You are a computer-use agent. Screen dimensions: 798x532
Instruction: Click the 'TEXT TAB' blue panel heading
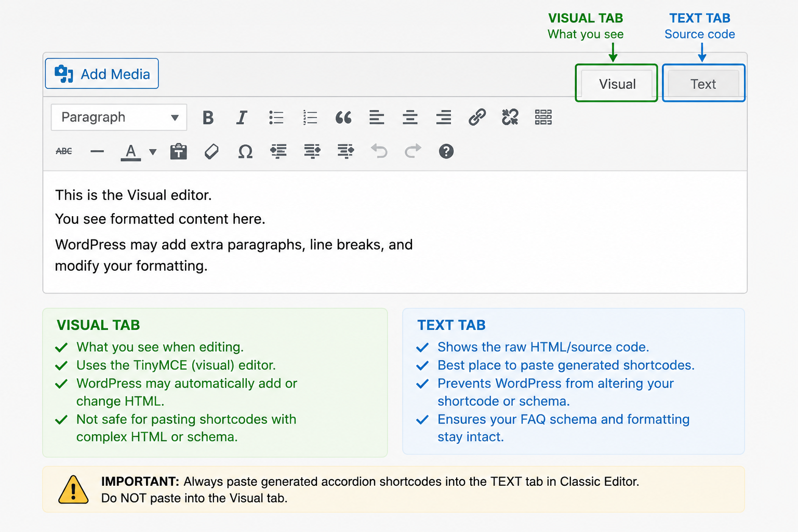tap(451, 325)
